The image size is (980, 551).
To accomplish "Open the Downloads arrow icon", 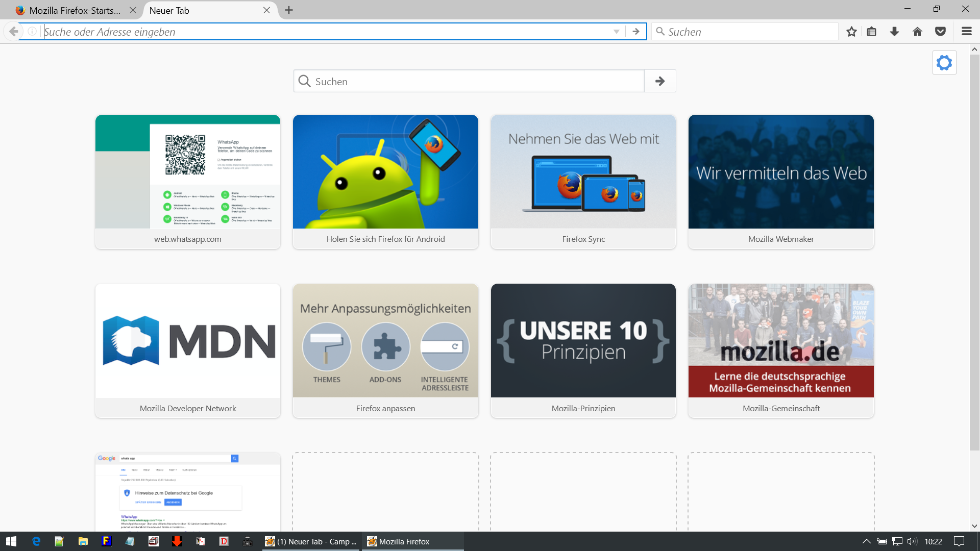I will click(x=894, y=32).
